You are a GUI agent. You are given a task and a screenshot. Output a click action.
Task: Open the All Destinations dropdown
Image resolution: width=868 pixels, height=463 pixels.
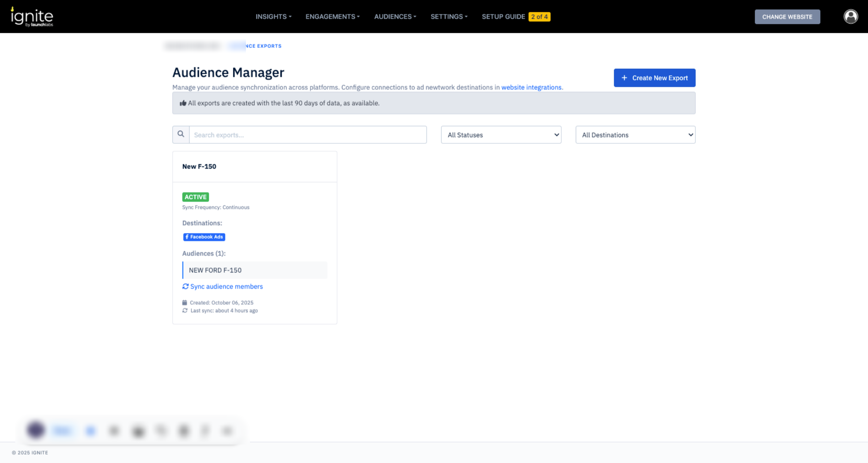click(635, 135)
